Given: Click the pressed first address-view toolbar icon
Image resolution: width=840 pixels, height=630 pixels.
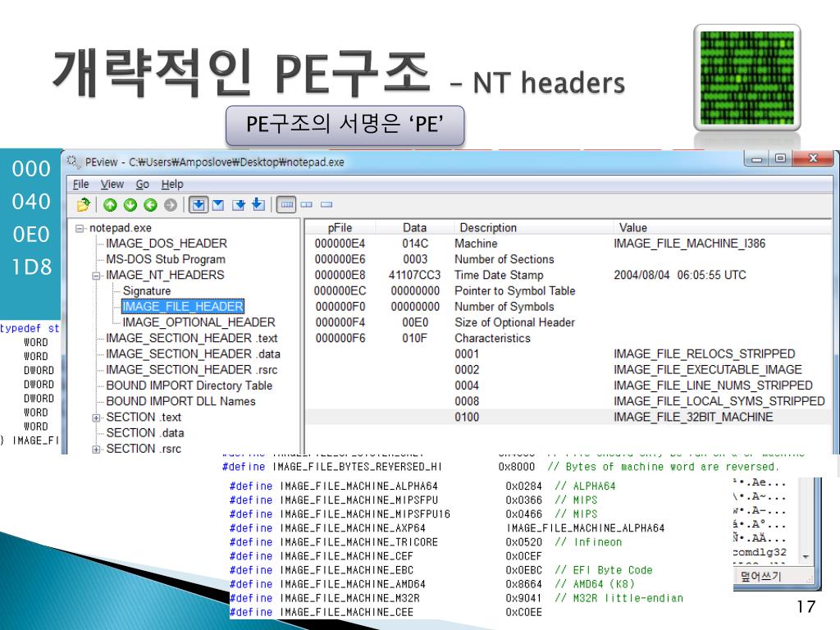Looking at the screenshot, I should pos(199,204).
